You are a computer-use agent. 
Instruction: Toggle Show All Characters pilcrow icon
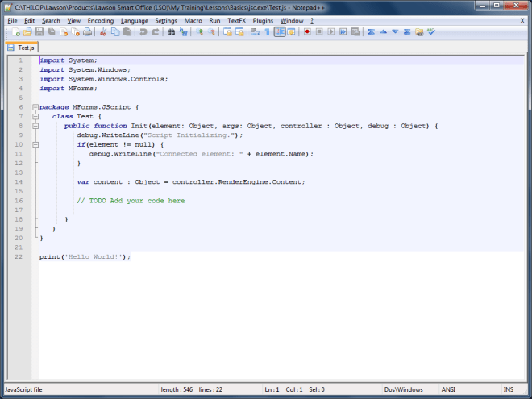267,32
